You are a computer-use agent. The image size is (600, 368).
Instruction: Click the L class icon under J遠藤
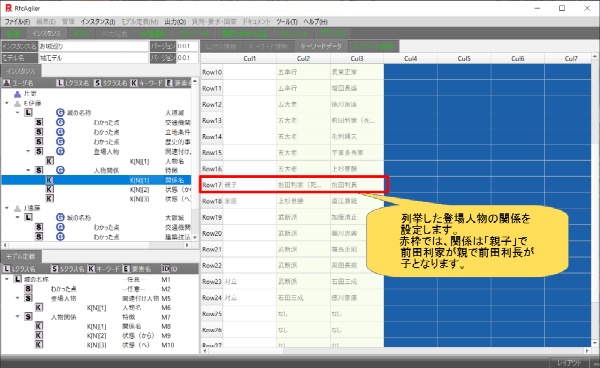pos(29,217)
